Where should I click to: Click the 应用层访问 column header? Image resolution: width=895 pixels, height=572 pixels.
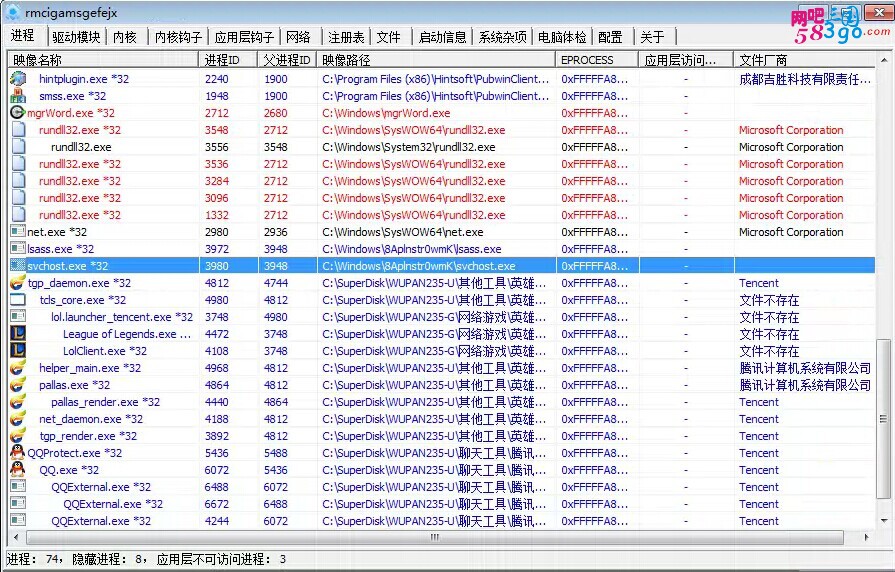(x=686, y=60)
